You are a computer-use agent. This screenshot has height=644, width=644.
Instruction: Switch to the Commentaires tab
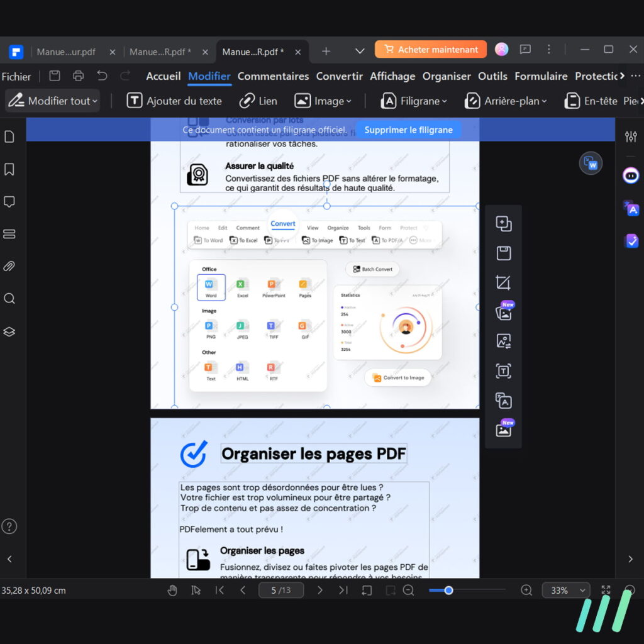coord(273,76)
